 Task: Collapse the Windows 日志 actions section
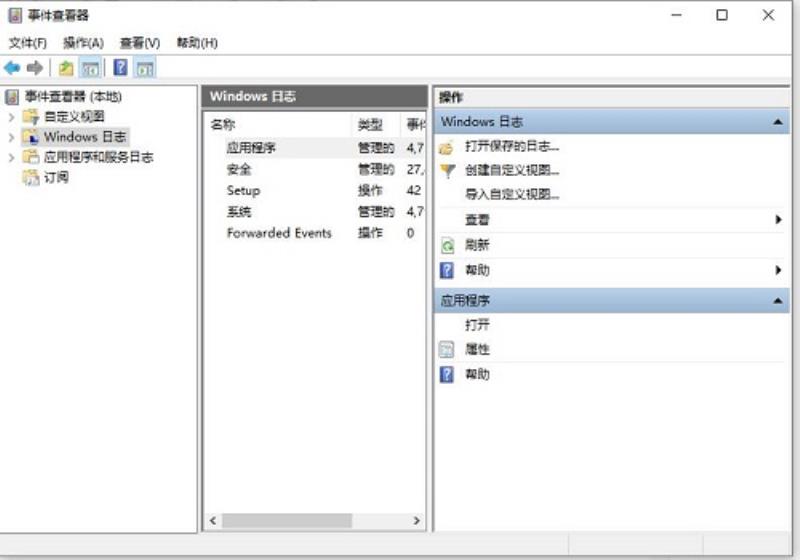tap(778, 122)
